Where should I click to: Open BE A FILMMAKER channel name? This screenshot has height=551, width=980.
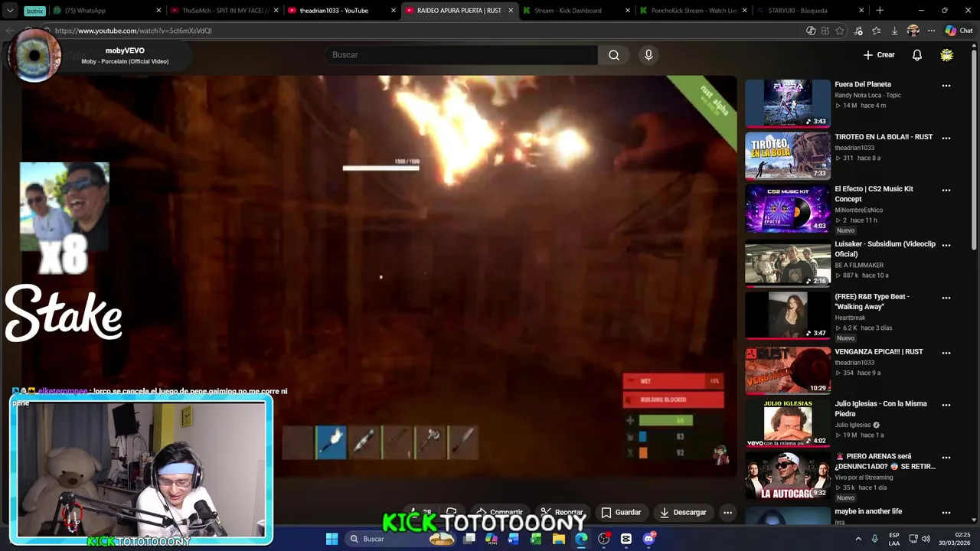click(x=859, y=265)
